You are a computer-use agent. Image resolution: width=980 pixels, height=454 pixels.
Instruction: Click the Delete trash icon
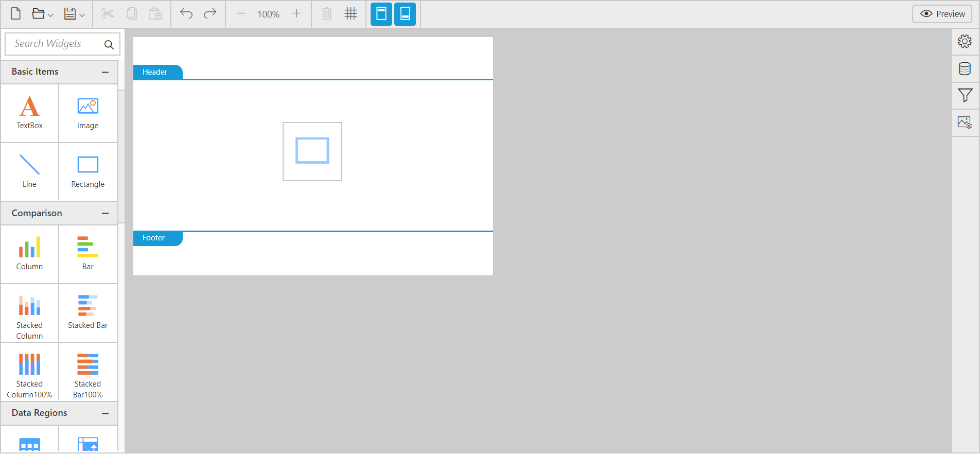point(327,14)
